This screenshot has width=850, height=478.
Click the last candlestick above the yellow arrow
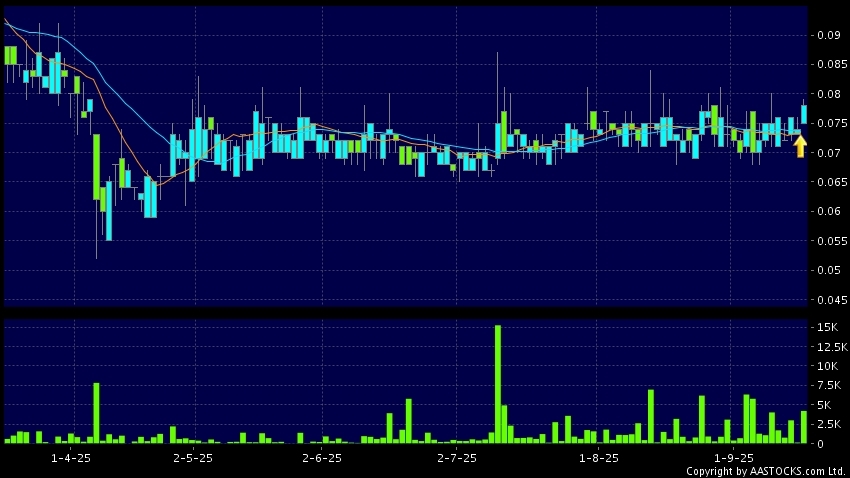pyautogui.click(x=804, y=115)
